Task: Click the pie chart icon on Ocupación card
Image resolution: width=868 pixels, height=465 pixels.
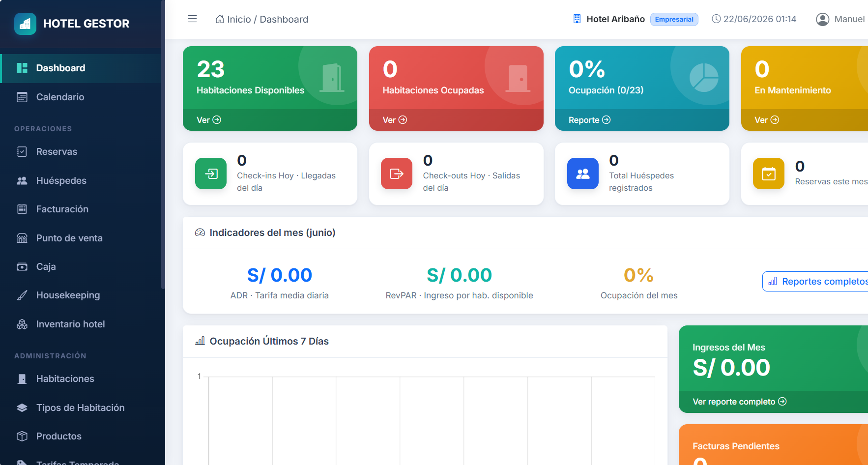Action: [x=704, y=78]
